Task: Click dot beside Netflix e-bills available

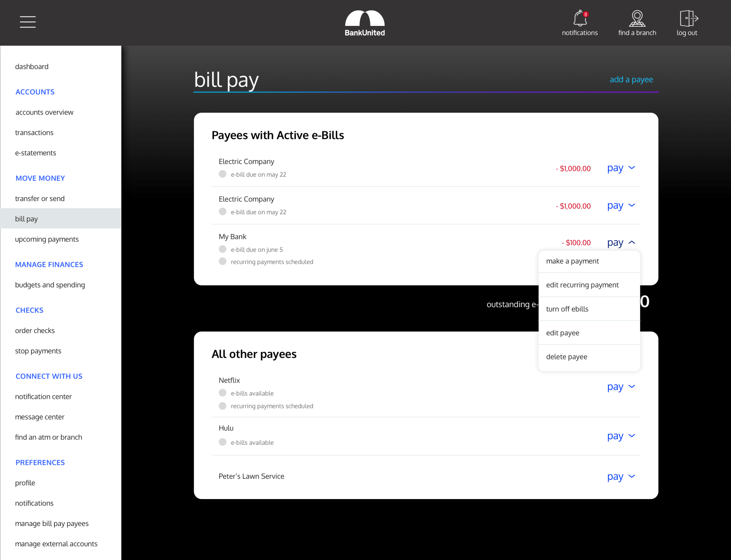Action: [x=223, y=393]
